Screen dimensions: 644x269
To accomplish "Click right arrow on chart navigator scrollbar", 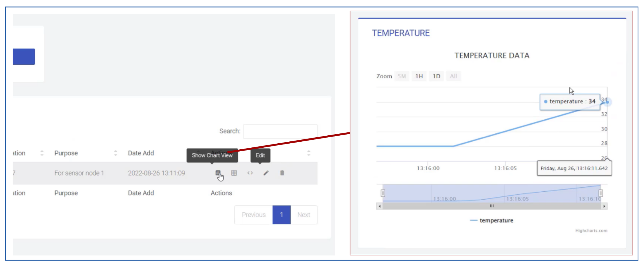I will [604, 206].
